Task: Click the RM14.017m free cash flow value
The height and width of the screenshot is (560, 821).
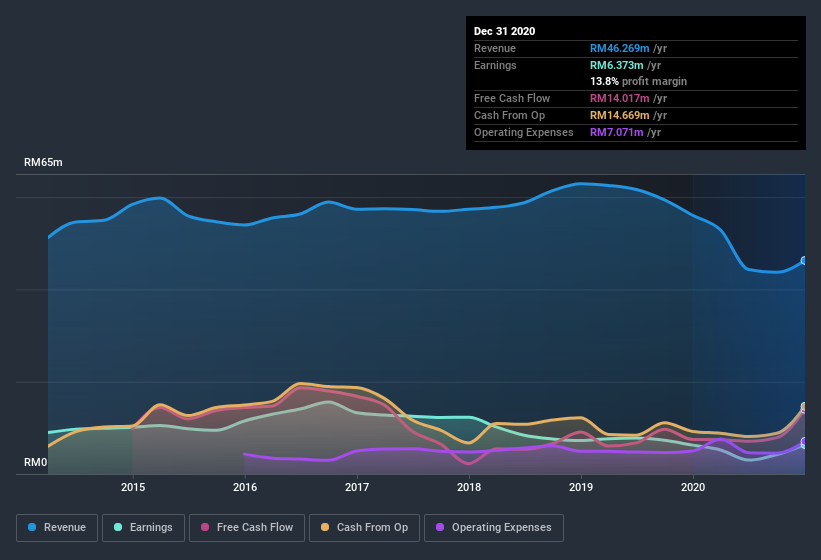Action: pos(619,98)
